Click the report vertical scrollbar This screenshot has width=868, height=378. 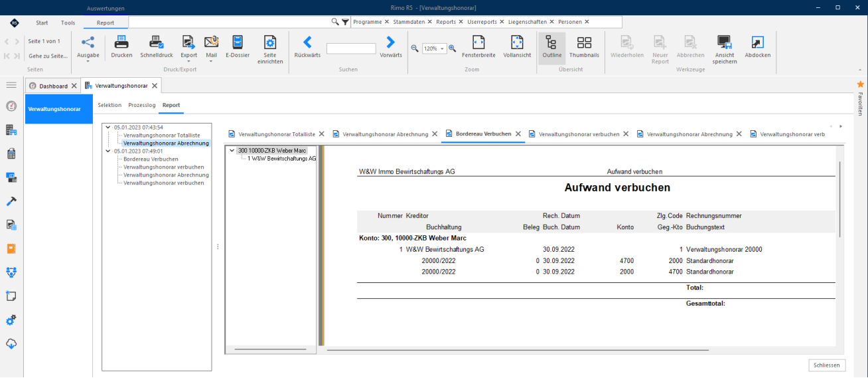point(839,199)
